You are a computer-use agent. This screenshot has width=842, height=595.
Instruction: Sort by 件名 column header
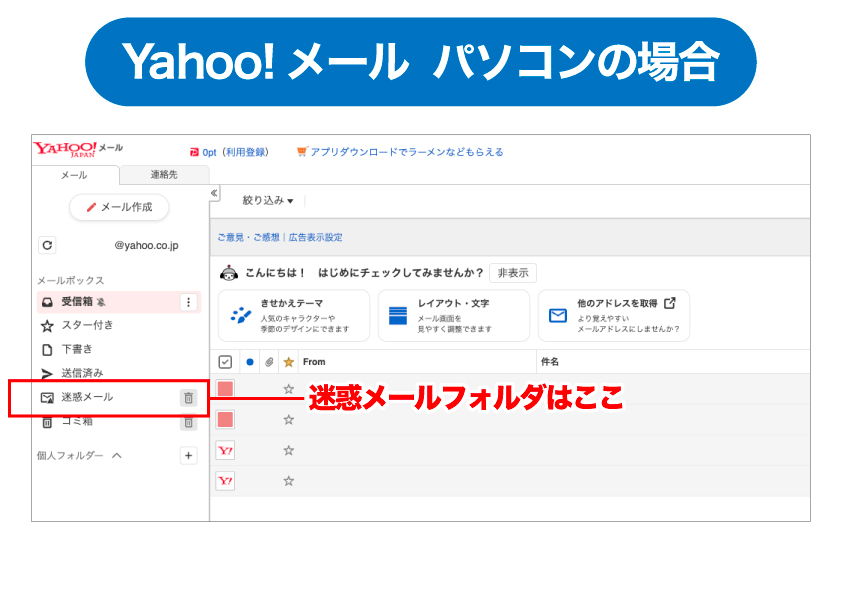tap(550, 362)
